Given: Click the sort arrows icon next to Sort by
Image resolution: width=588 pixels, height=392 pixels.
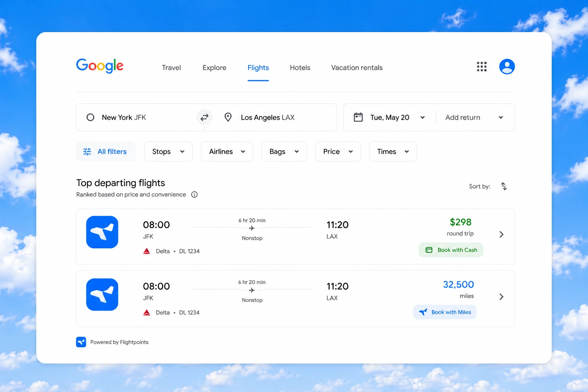Looking at the screenshot, I should coord(504,186).
